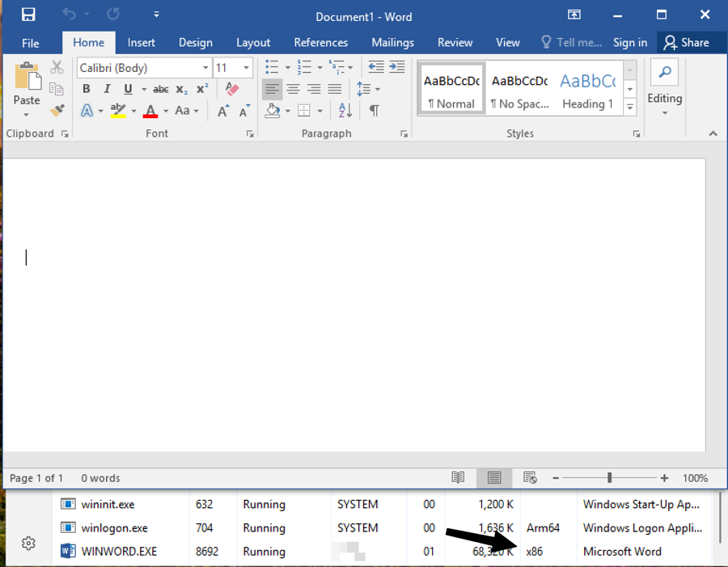Apply the Heading 1 style
The image size is (728, 567).
[588, 89]
